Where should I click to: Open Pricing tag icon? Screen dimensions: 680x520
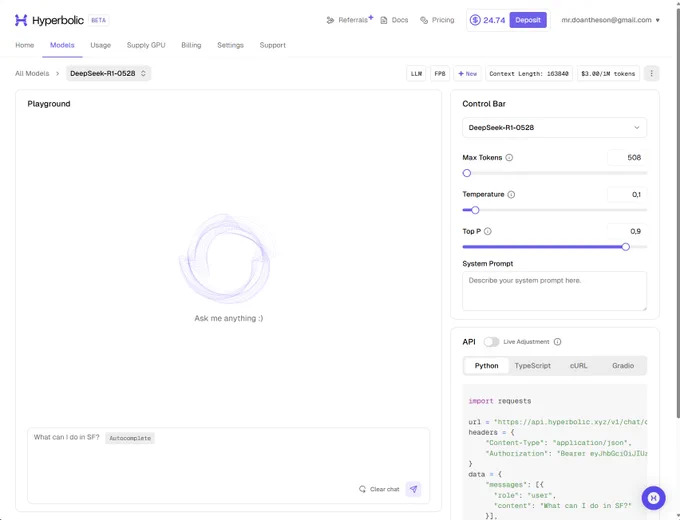tap(424, 20)
